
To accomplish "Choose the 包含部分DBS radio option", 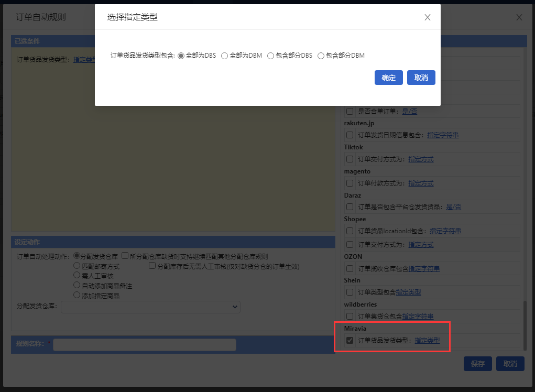I will (x=270, y=56).
